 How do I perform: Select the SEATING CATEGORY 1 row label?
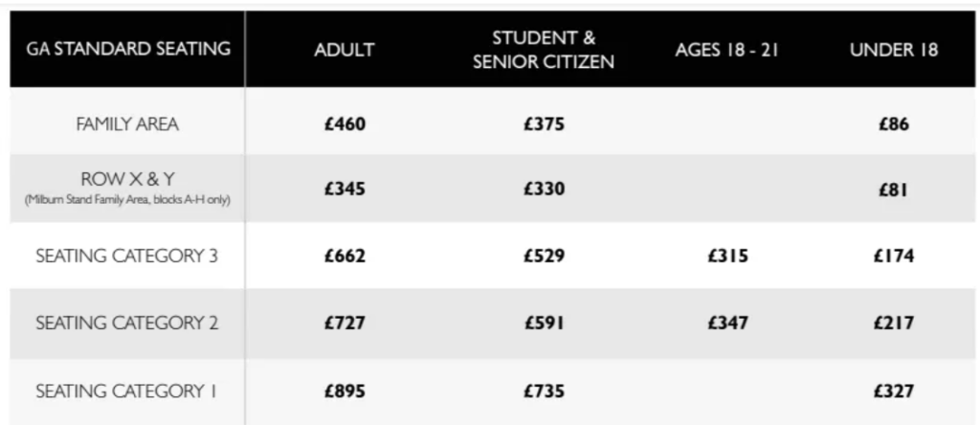[x=127, y=391]
